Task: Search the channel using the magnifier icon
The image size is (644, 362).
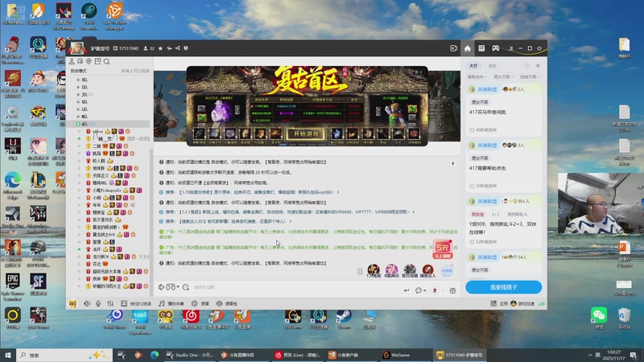Action: coord(107,62)
